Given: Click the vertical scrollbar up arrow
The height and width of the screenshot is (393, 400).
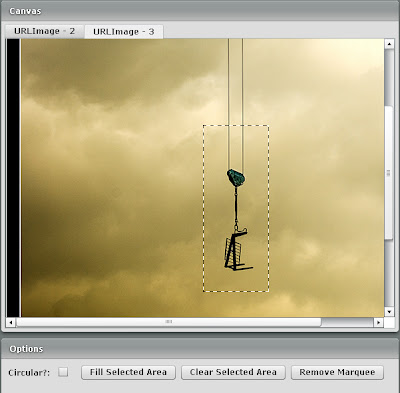Looking at the screenshot, I should [389, 44].
